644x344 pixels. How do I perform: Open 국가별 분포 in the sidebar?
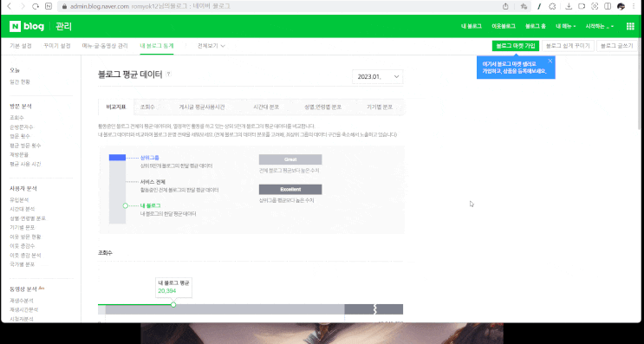23,264
